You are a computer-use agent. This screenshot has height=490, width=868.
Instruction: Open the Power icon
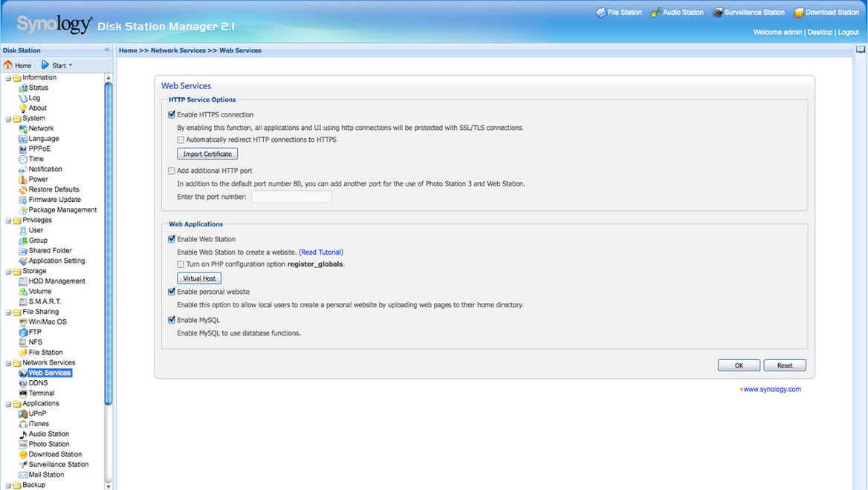[x=23, y=179]
